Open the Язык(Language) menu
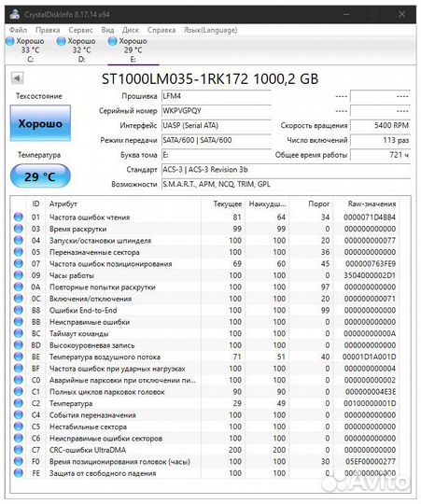Image resolution: width=421 pixels, height=504 pixels. [x=211, y=30]
